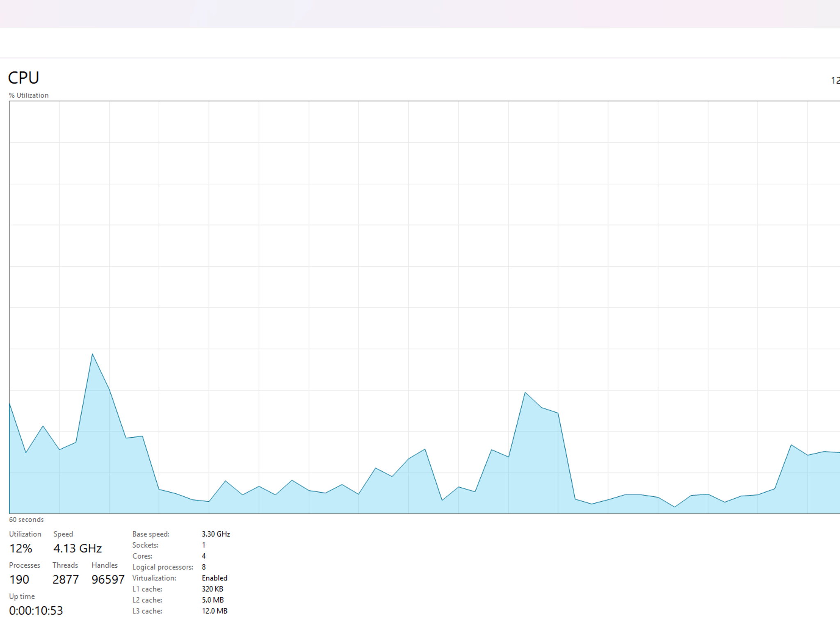The width and height of the screenshot is (840, 630).
Task: Select the Cores value 4
Action: 204,556
